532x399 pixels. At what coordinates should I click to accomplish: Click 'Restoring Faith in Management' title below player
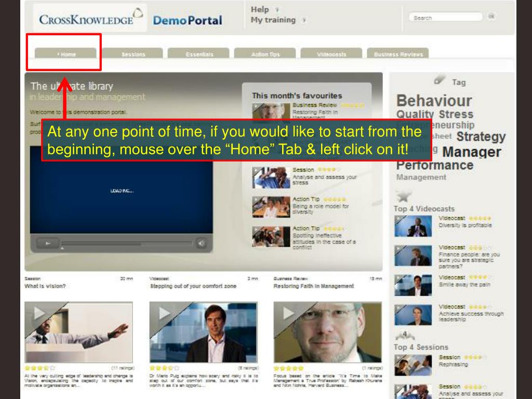tap(313, 286)
